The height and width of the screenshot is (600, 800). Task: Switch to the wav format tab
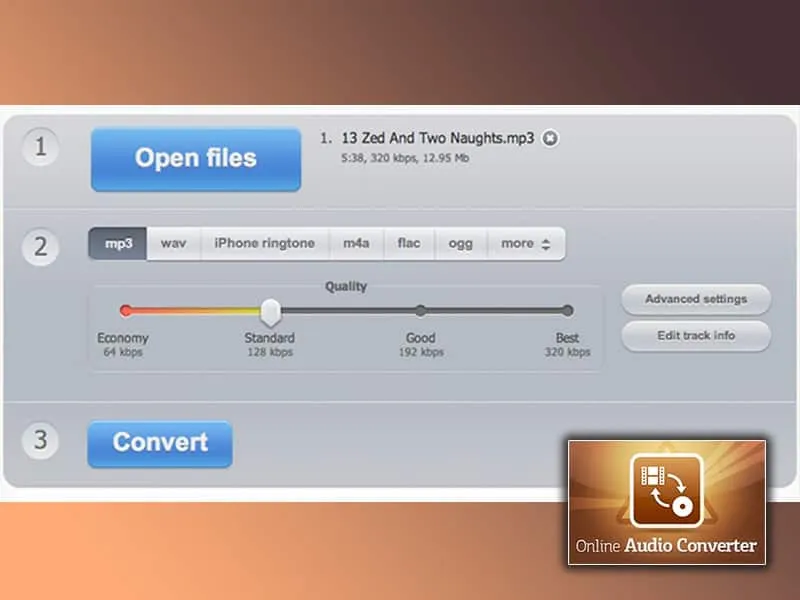(x=174, y=244)
